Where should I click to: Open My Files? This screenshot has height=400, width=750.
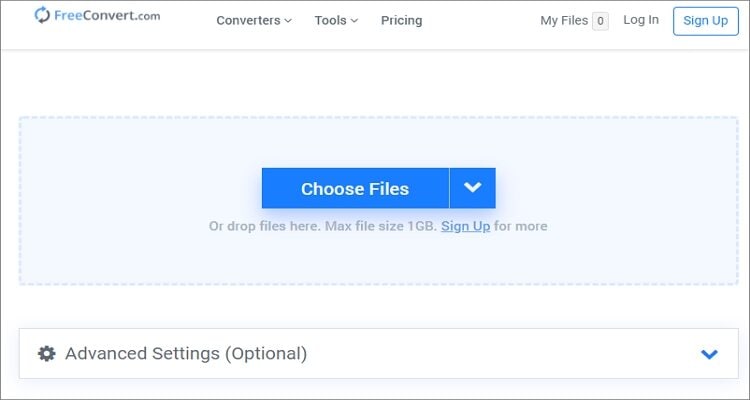point(564,20)
